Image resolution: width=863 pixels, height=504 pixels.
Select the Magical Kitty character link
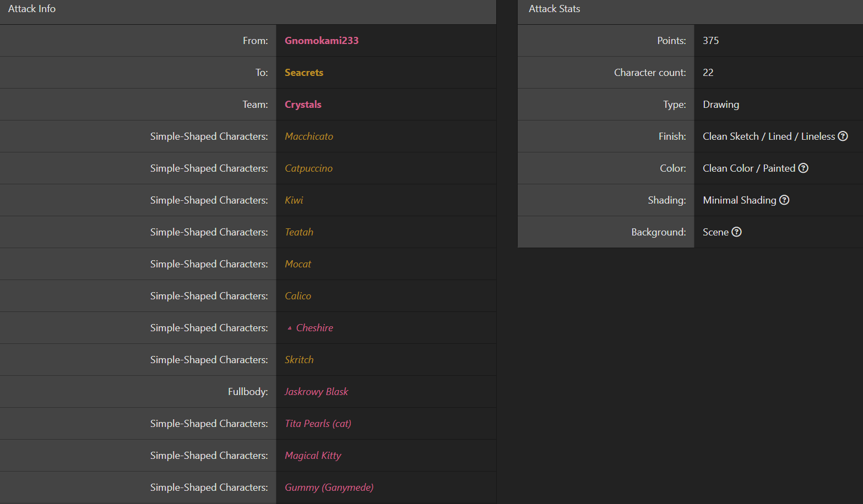(313, 456)
